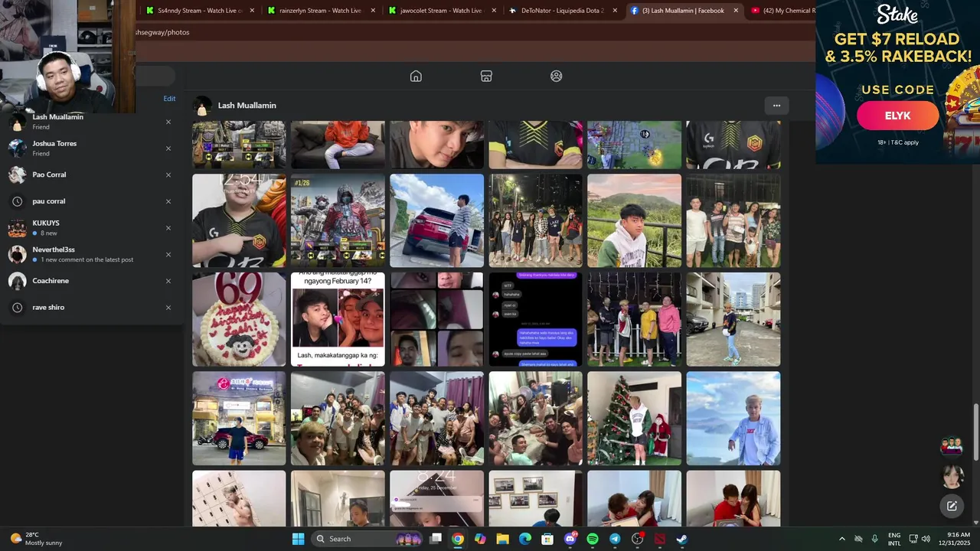Image resolution: width=980 pixels, height=551 pixels.
Task: Open the red SUV car photo
Action: pyautogui.click(x=436, y=220)
